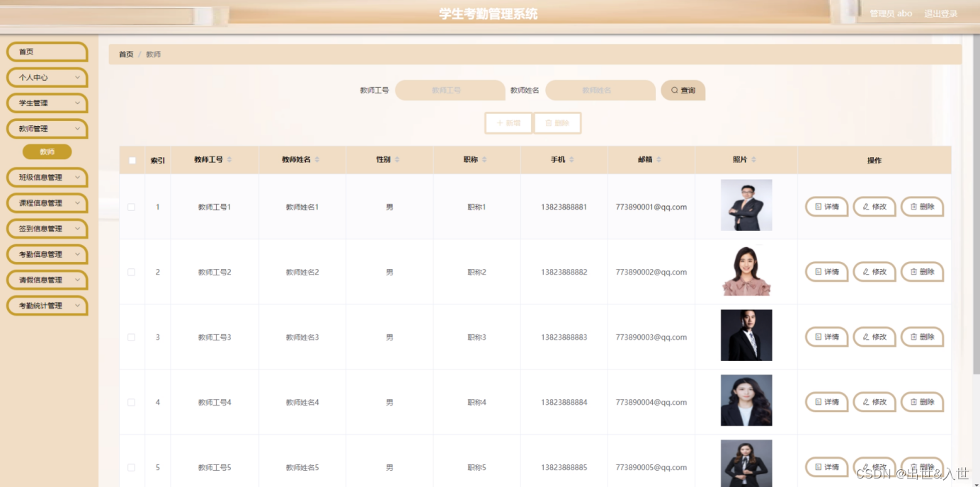Click 详情 icon in row 1
The width and height of the screenshot is (980, 487).
click(x=819, y=207)
